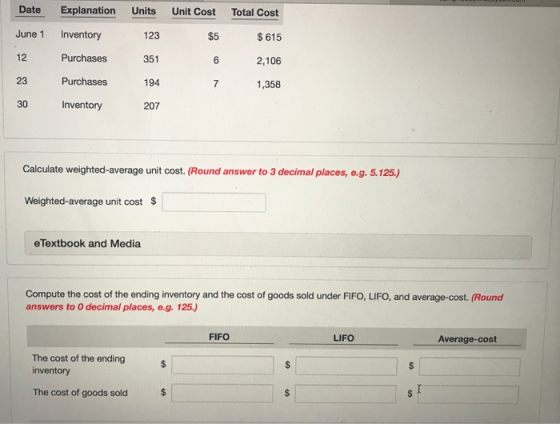Click the Total Cost column header
The height and width of the screenshot is (424, 560).
(x=255, y=13)
